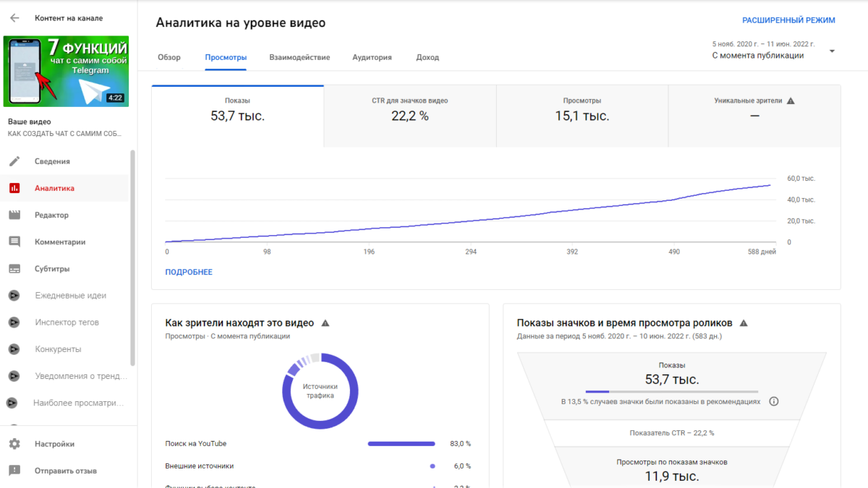This screenshot has height=488, width=868.
Task: Click the impressions recommendation progress bar
Action: [672, 391]
